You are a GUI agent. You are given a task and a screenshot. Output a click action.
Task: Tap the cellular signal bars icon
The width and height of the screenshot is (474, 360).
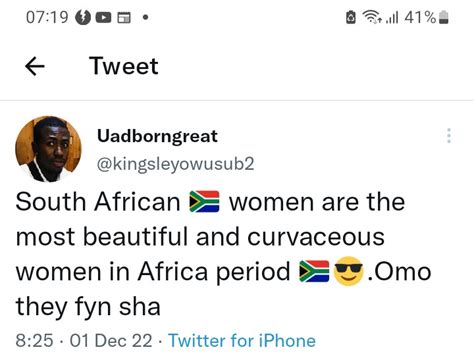point(392,17)
